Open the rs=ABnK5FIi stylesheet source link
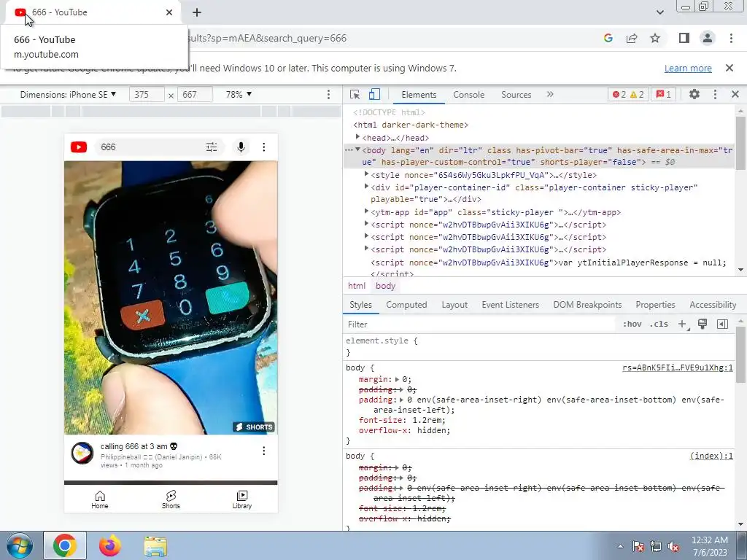Screen dimensions: 747x560 click(x=678, y=367)
